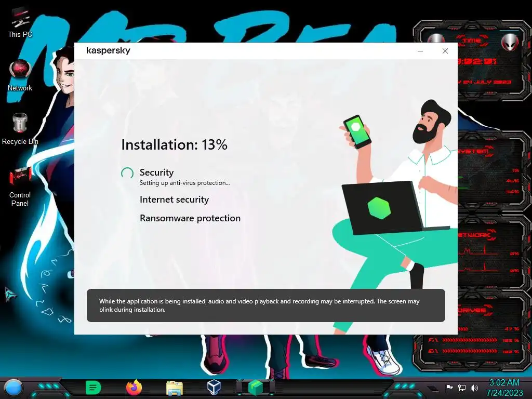Click the volume speaker tray icon

474,388
